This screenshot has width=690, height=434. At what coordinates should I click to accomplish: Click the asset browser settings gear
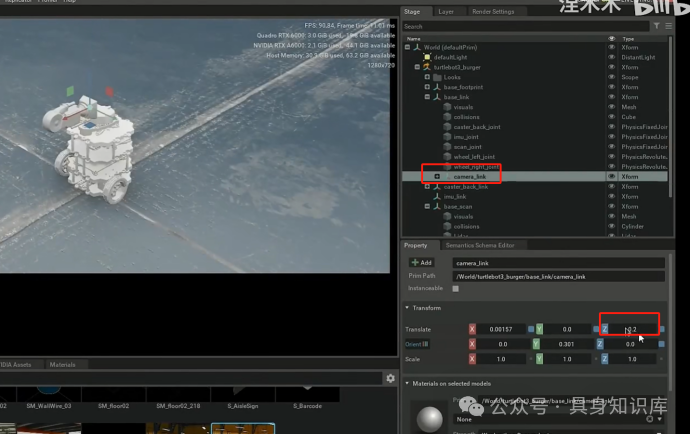(x=391, y=378)
